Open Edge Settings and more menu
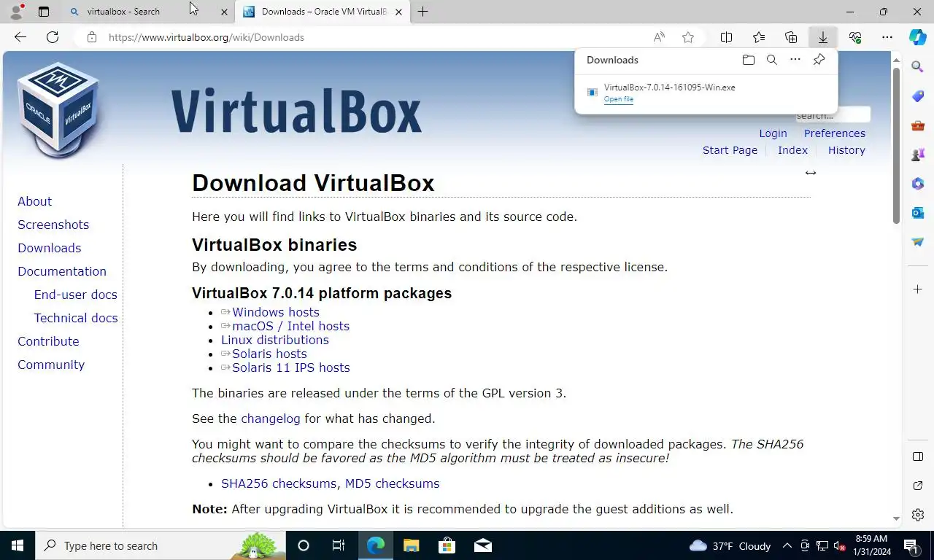The height and width of the screenshot is (560, 934). point(887,37)
